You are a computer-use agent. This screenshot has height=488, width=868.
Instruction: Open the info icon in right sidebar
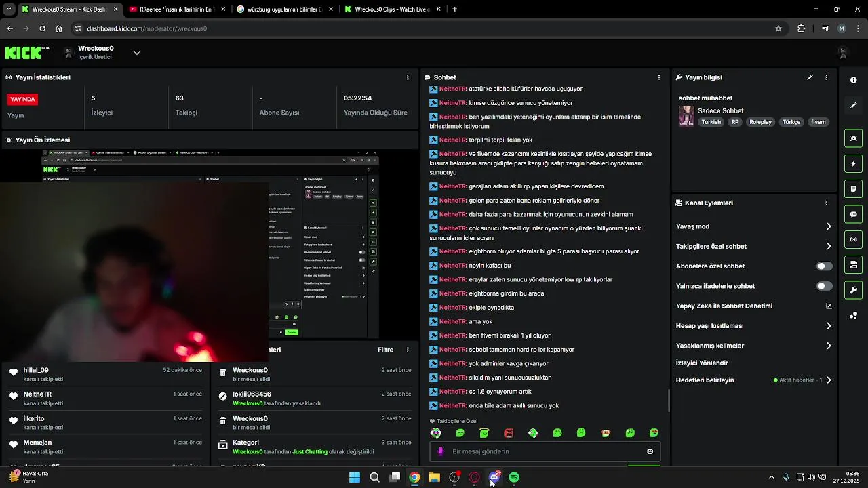[853, 80]
